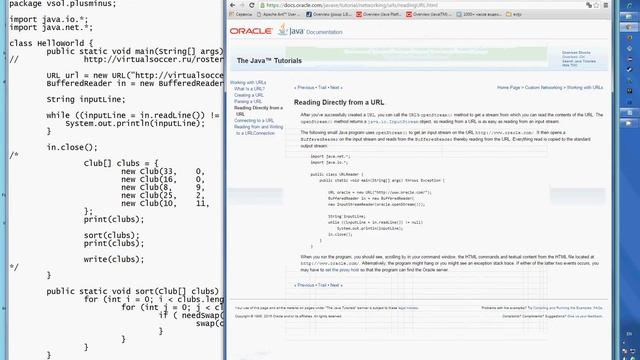
Task: Open 'Creating a URL' in the sidebar
Action: 249,95
